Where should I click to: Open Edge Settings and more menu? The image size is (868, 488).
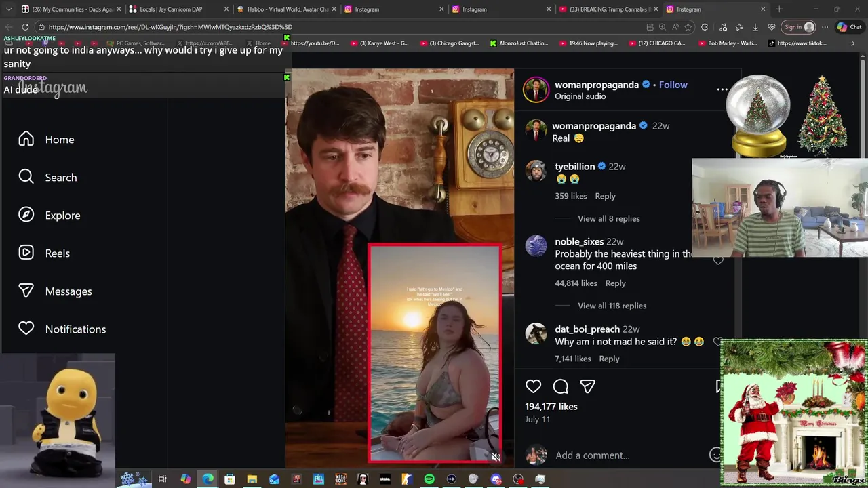(825, 27)
